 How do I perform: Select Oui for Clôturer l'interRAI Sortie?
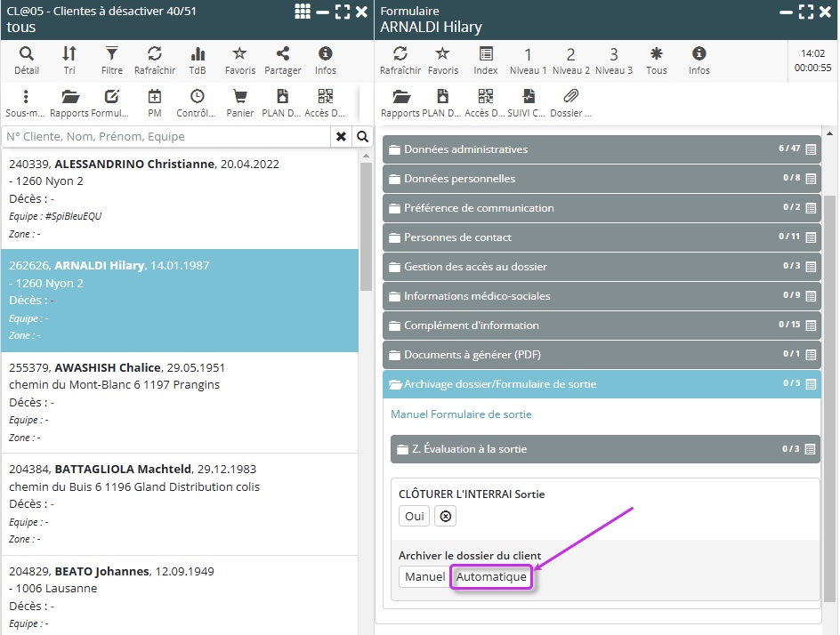pyautogui.click(x=415, y=516)
